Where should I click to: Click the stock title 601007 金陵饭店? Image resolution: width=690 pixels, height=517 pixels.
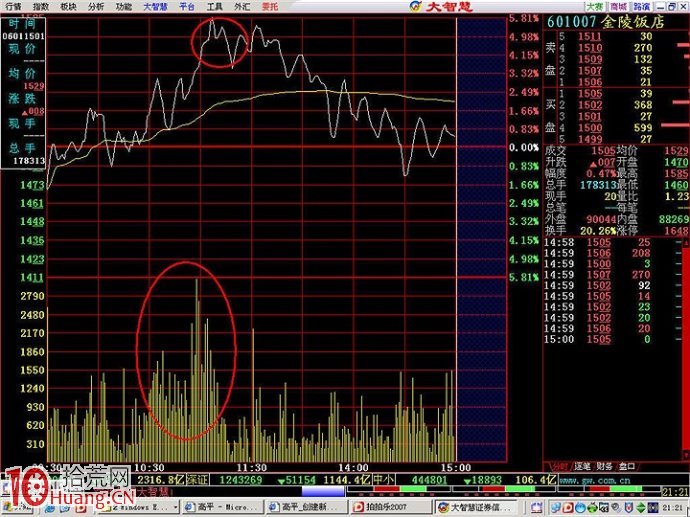tap(606, 22)
